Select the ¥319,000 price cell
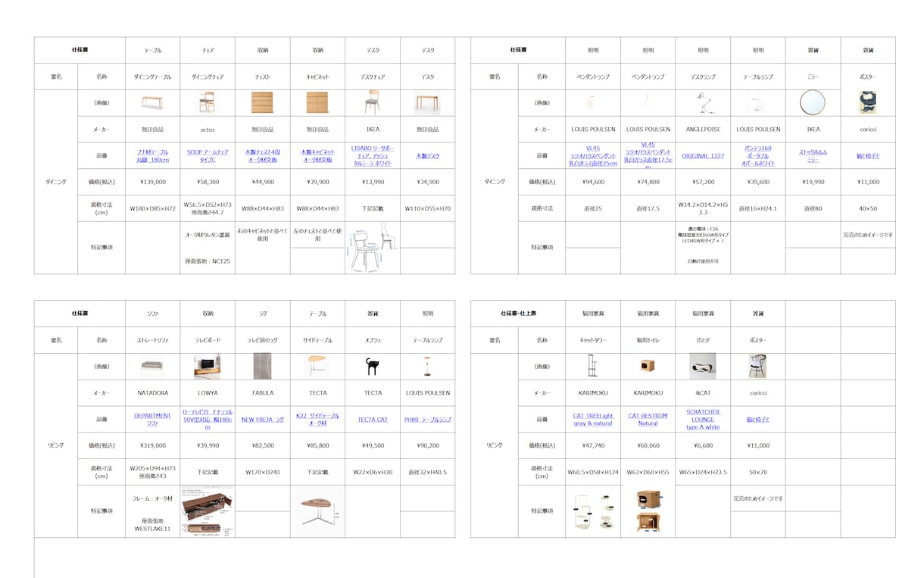The image size is (924, 578). [x=152, y=445]
